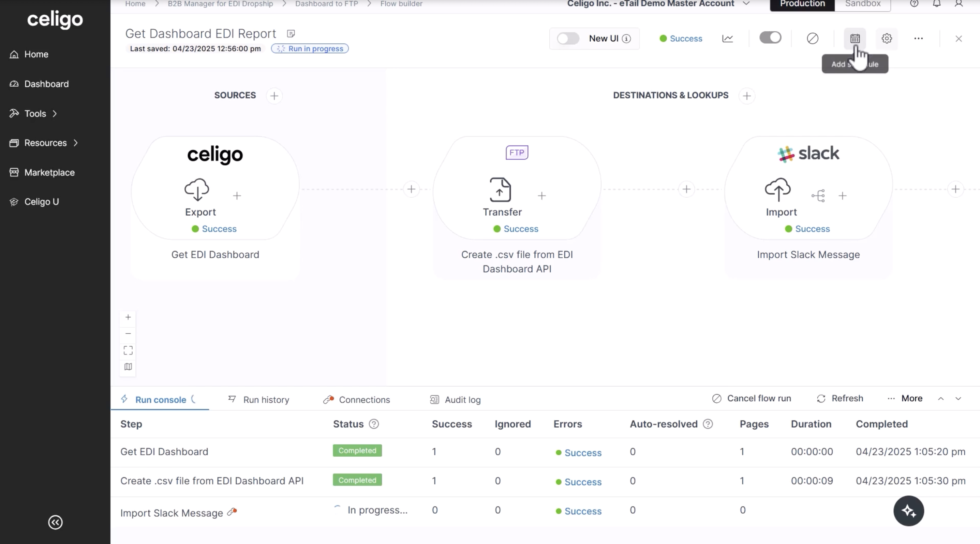980x544 pixels.
Task: Collapse the left sidebar
Action: point(55,522)
